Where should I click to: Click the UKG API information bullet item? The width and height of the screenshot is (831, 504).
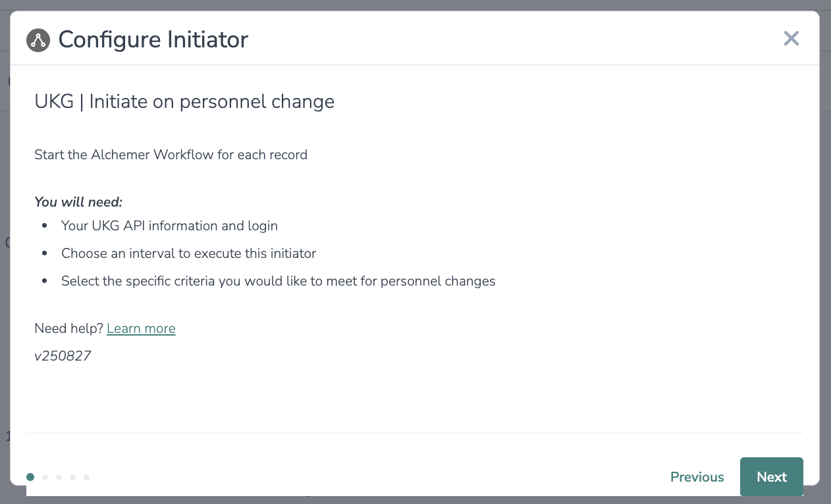pos(169,226)
